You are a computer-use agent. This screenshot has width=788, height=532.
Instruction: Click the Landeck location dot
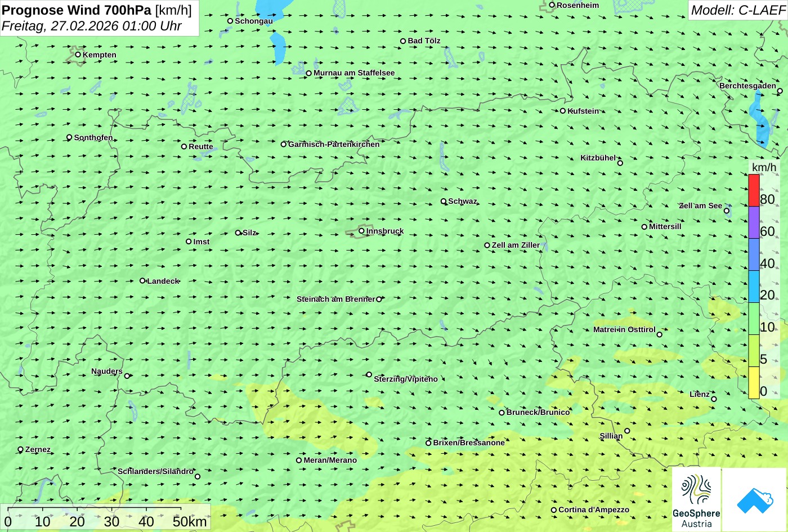click(142, 280)
